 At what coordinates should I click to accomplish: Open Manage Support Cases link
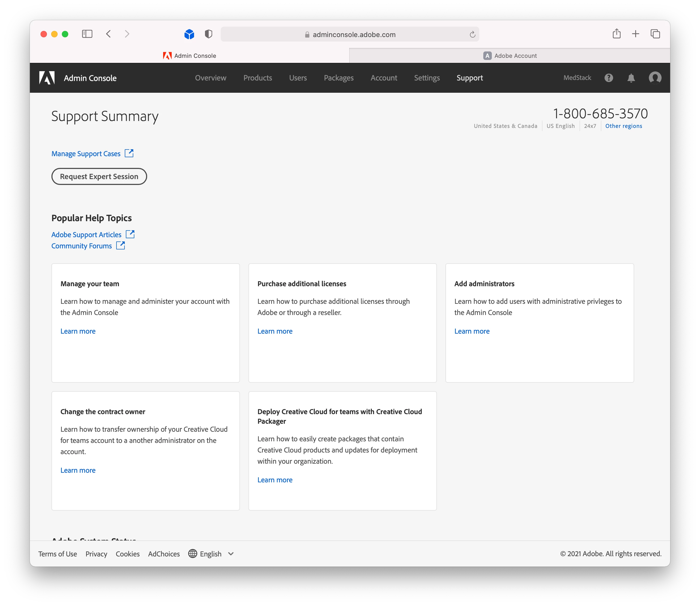[x=86, y=153]
